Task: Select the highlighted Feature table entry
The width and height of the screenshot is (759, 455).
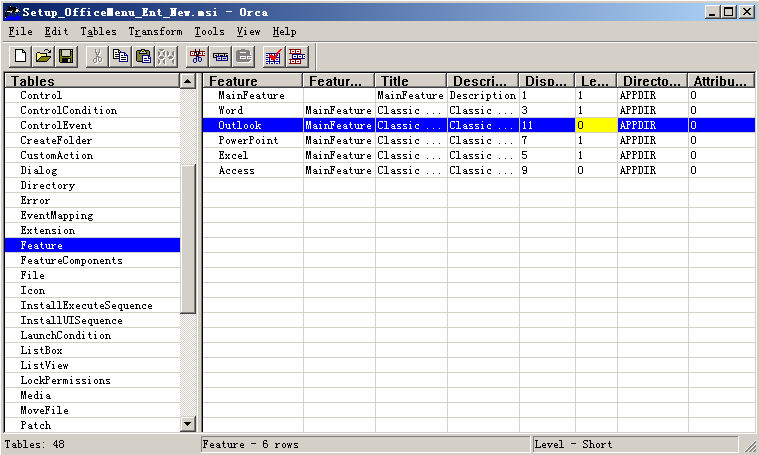Action: 92,245
